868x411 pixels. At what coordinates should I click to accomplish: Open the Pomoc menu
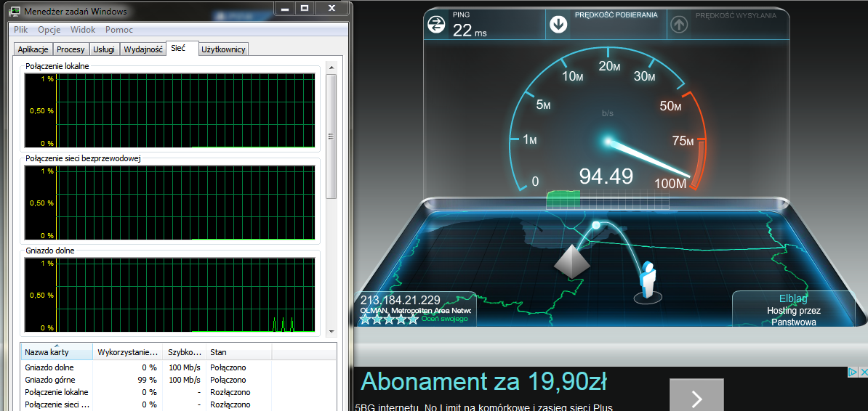119,30
